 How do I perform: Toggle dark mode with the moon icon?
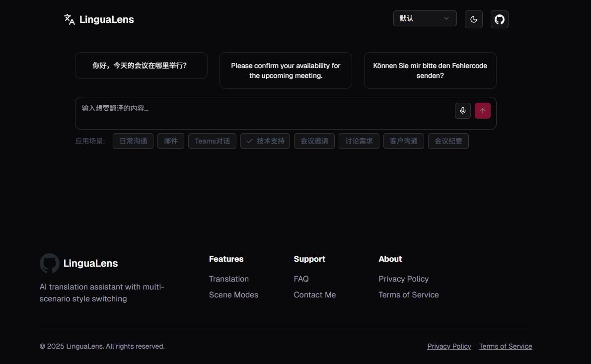[x=474, y=19]
